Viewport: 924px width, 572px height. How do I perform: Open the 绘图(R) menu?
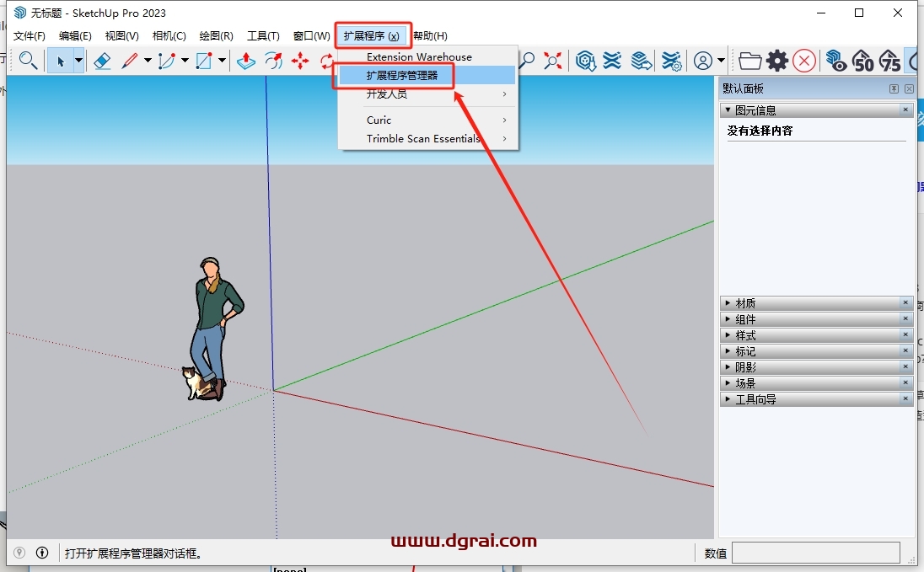[217, 36]
